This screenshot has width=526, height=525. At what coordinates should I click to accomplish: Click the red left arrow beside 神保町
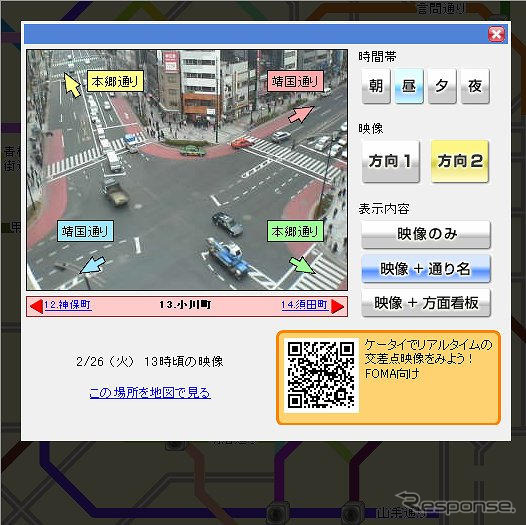pyautogui.click(x=36, y=306)
